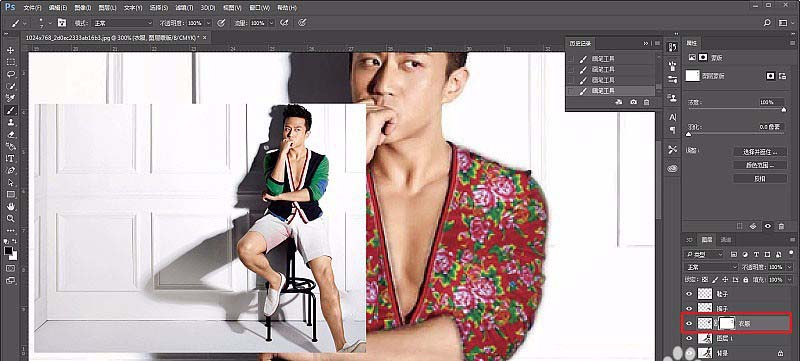The image size is (800, 361).
Task: Close the document tab
Action: click(205, 38)
